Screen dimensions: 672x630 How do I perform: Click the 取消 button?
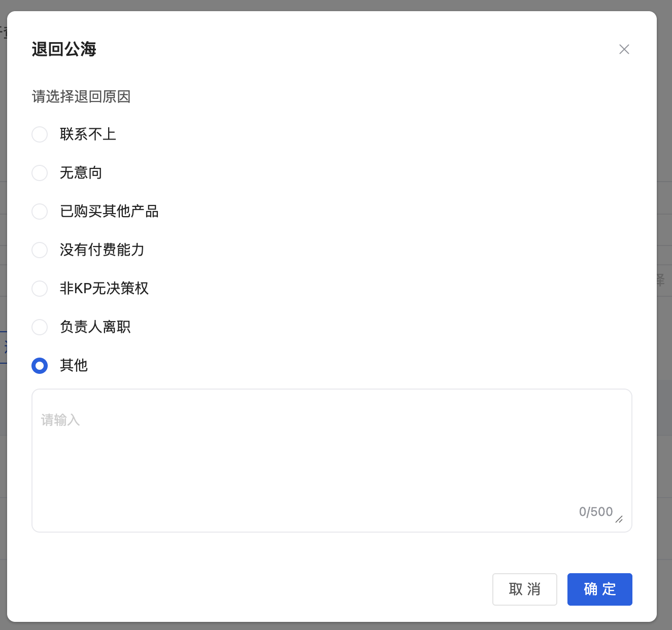[525, 589]
